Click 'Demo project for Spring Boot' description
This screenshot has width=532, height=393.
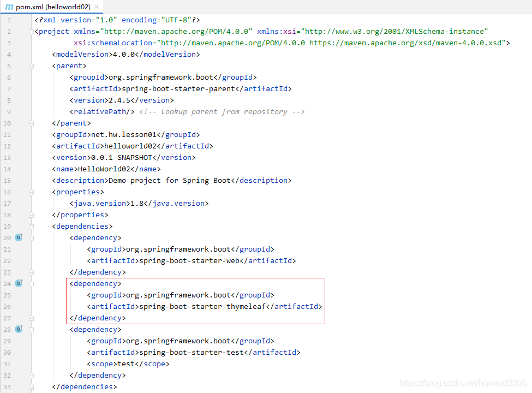coord(170,181)
